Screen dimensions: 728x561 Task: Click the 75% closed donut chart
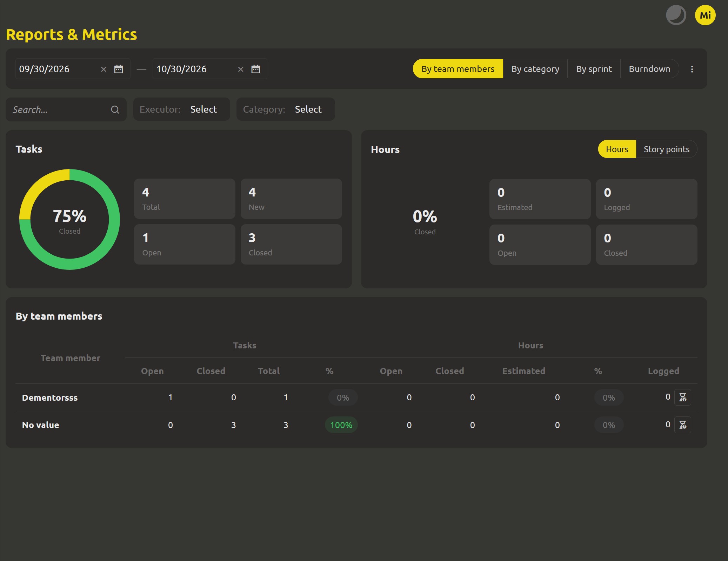69,219
